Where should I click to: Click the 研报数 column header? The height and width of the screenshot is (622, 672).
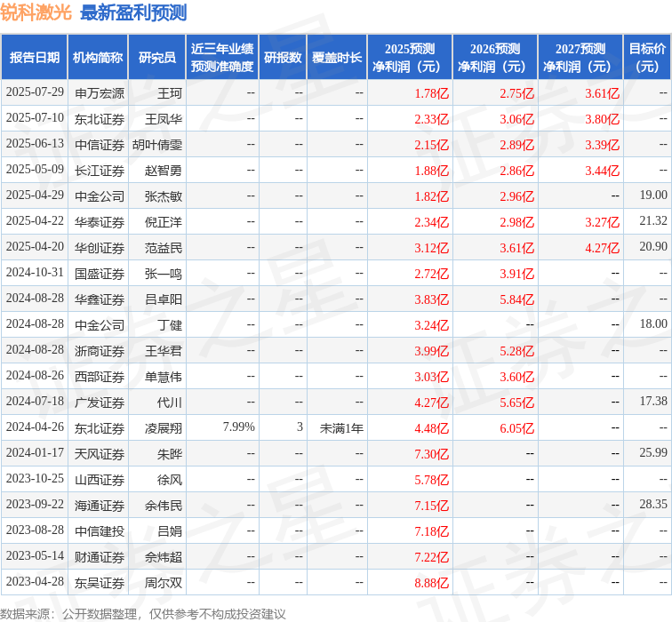click(283, 58)
